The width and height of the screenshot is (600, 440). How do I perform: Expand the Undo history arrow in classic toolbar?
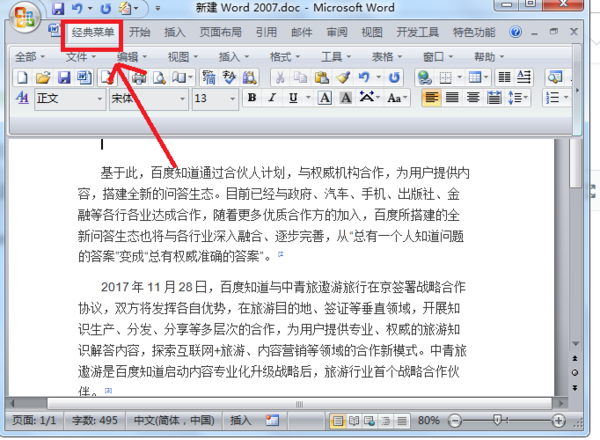(379, 77)
